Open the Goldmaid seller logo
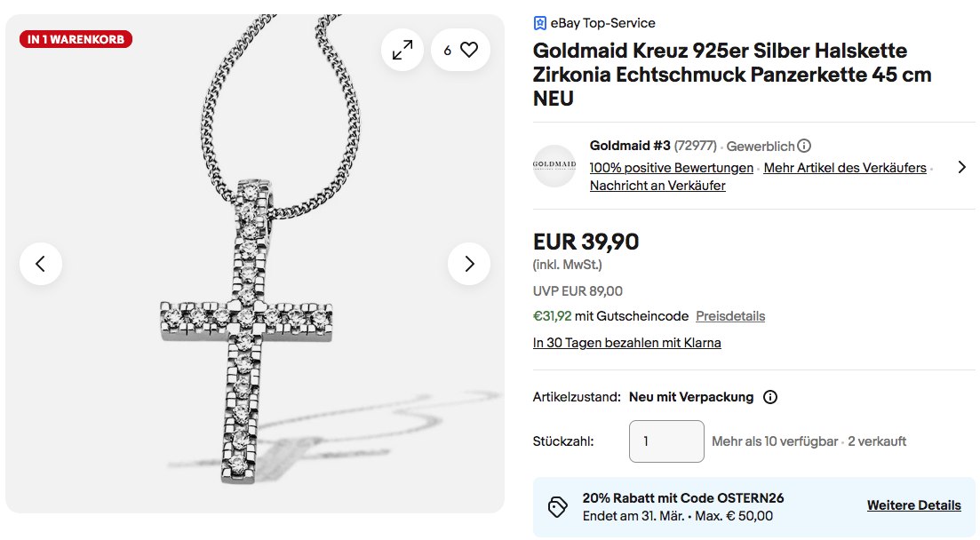 554,166
